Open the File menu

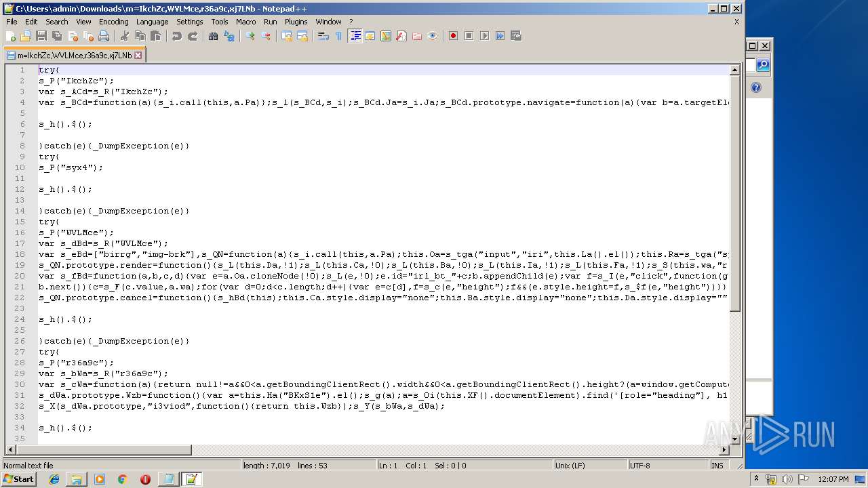(x=12, y=22)
